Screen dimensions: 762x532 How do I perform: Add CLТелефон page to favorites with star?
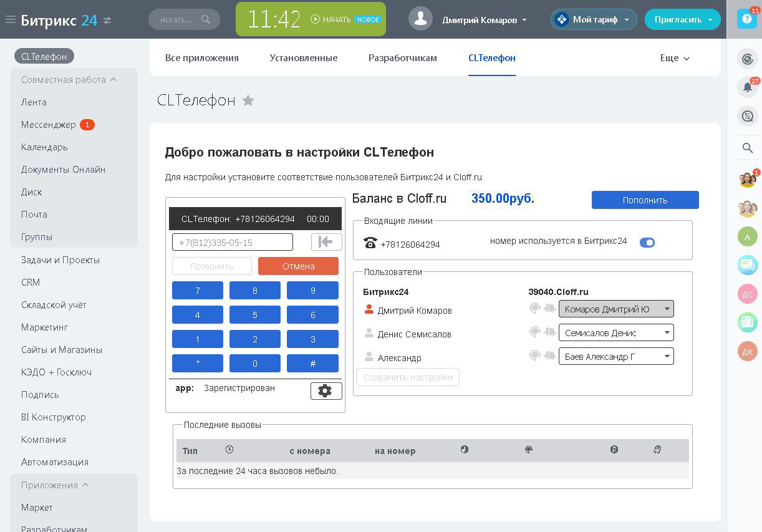coord(248,100)
